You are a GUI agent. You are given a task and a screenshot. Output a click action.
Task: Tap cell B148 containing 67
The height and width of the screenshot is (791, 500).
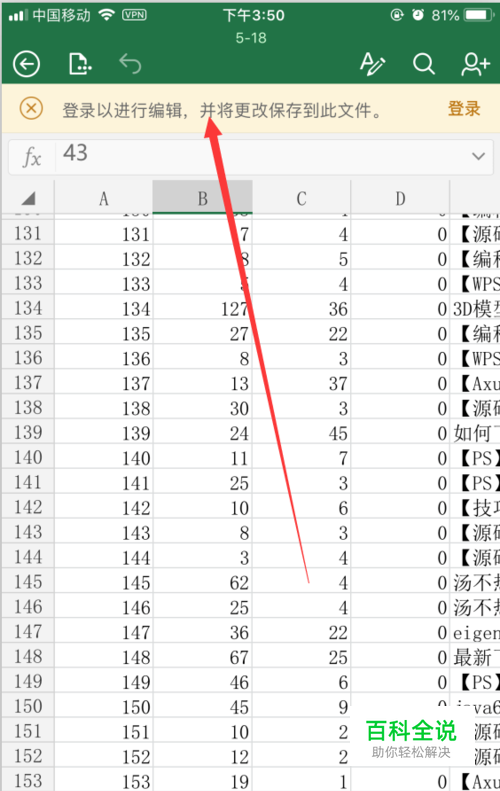202,656
